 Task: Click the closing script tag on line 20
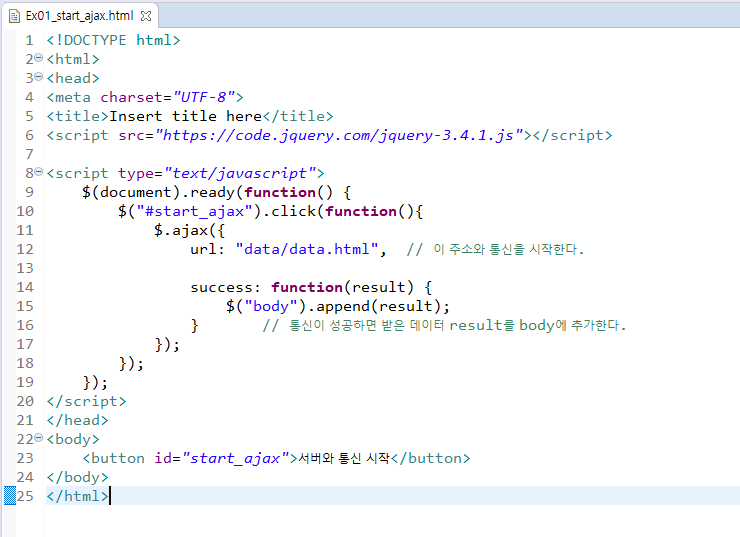click(x=86, y=401)
